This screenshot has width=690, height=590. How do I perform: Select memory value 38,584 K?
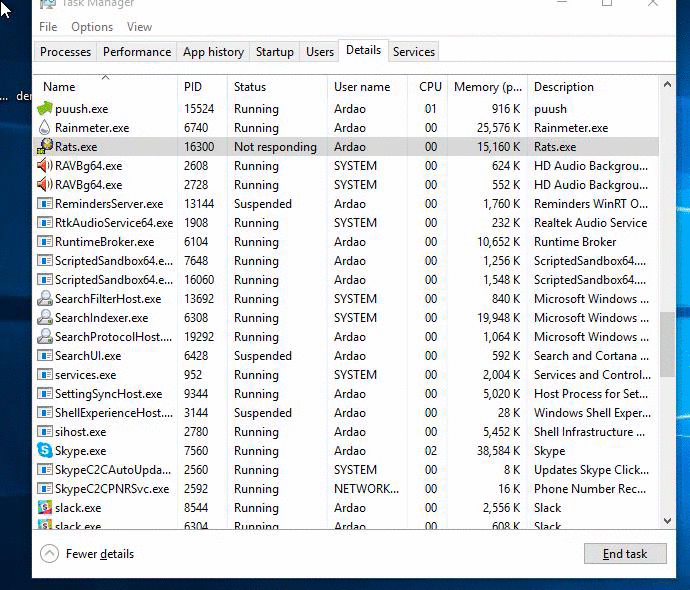click(498, 451)
